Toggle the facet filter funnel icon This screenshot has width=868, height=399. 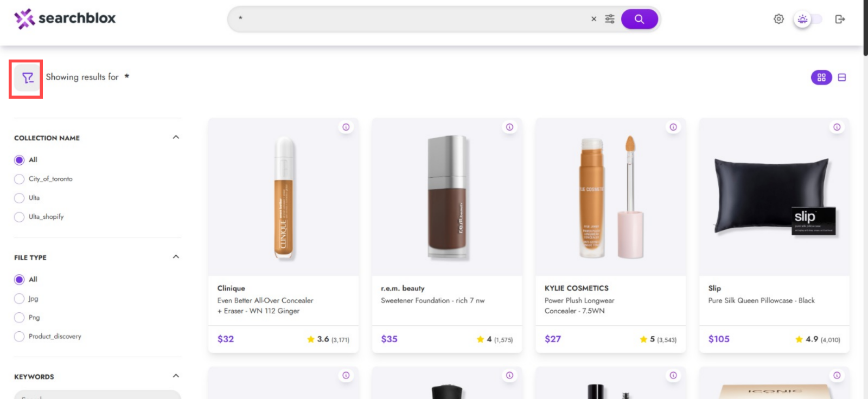point(27,78)
